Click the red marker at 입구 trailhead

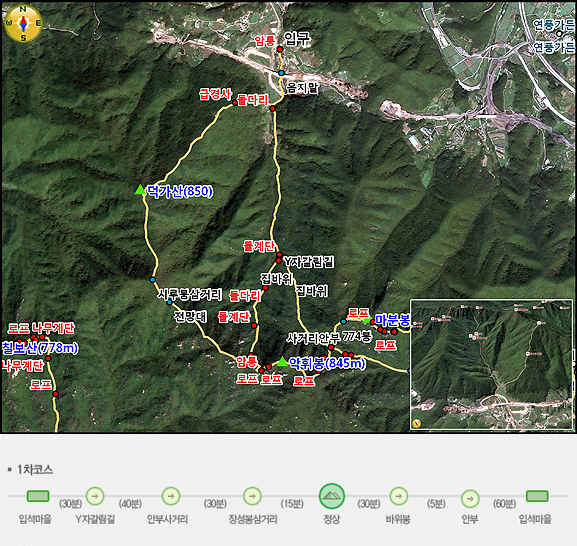tap(280, 49)
